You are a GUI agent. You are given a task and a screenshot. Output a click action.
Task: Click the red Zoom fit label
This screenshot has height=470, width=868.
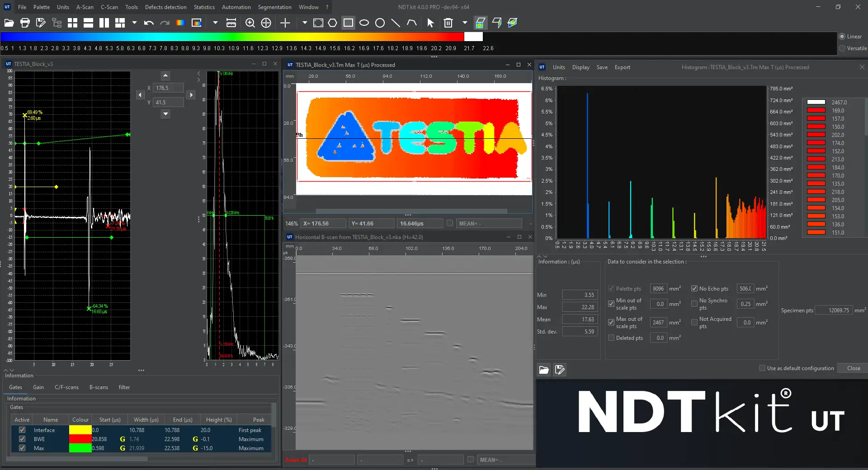click(x=296, y=460)
